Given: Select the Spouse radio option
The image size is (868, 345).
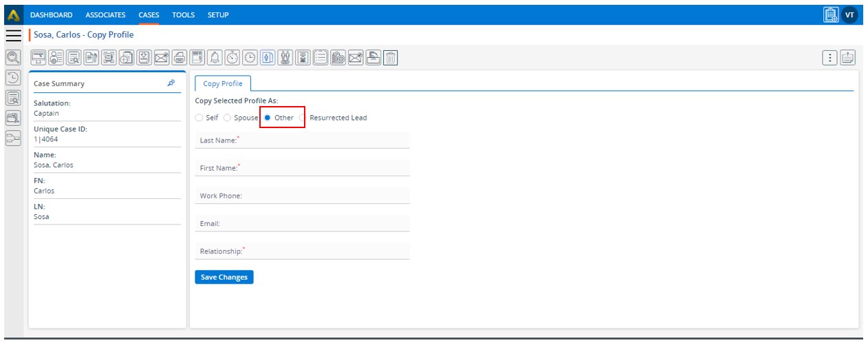Looking at the screenshot, I should 228,118.
